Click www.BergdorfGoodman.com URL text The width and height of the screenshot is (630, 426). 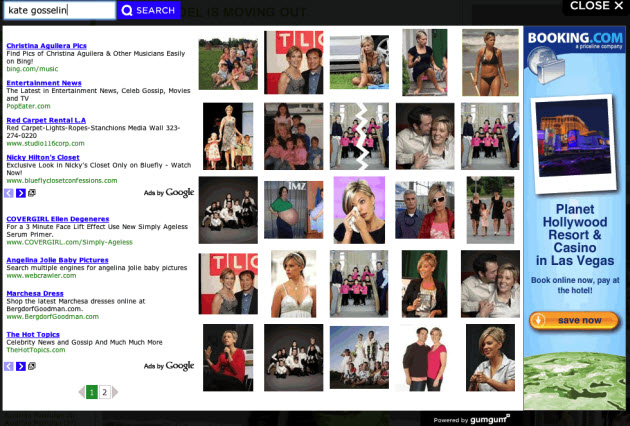coord(52,317)
